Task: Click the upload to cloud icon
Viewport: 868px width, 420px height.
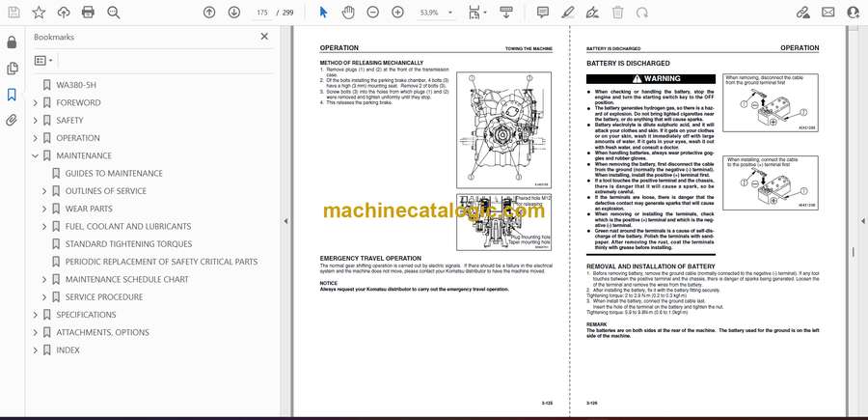Action: (64, 13)
